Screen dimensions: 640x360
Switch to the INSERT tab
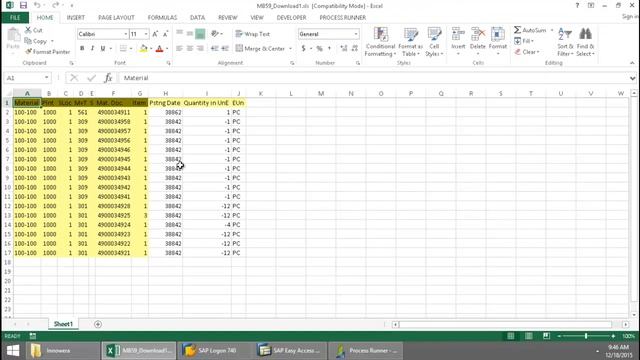[x=76, y=18]
